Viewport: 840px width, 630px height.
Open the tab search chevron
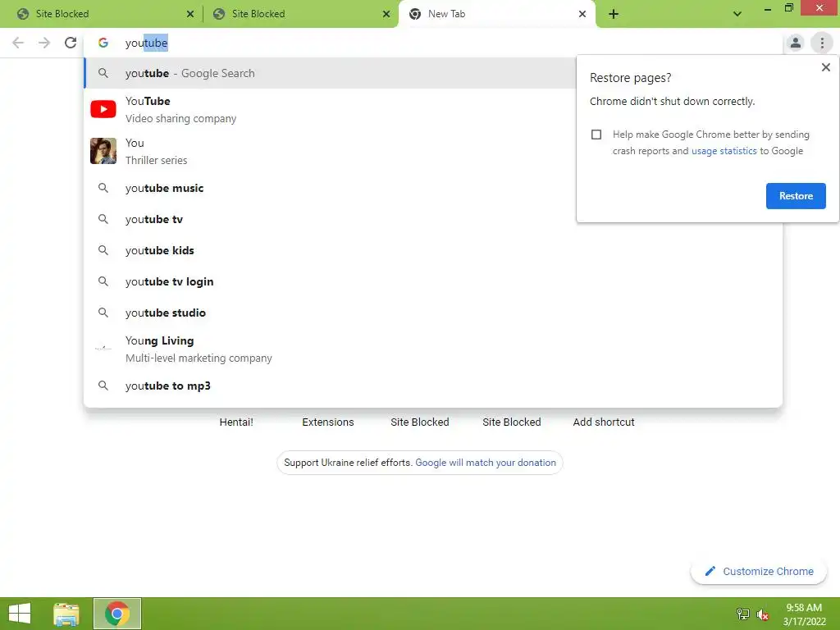pyautogui.click(x=737, y=14)
